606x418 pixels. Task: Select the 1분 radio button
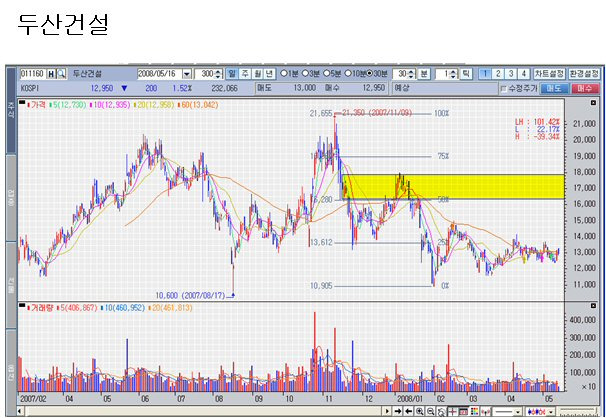tap(283, 73)
